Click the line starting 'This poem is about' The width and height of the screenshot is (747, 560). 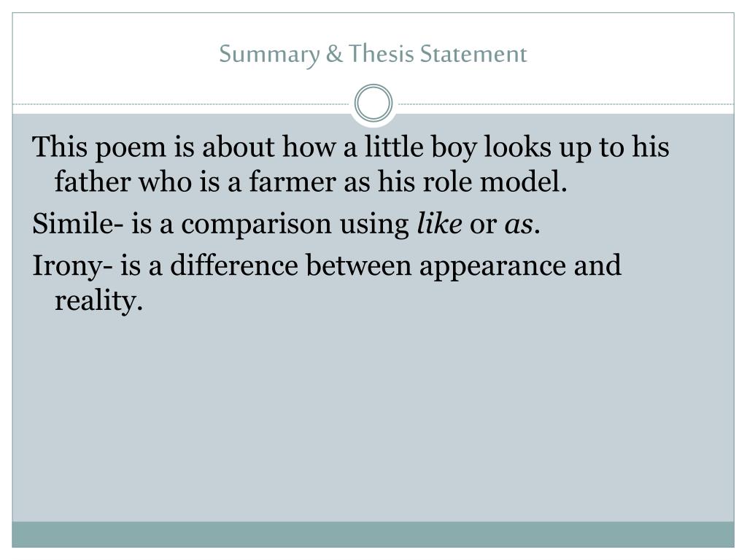pos(351,147)
